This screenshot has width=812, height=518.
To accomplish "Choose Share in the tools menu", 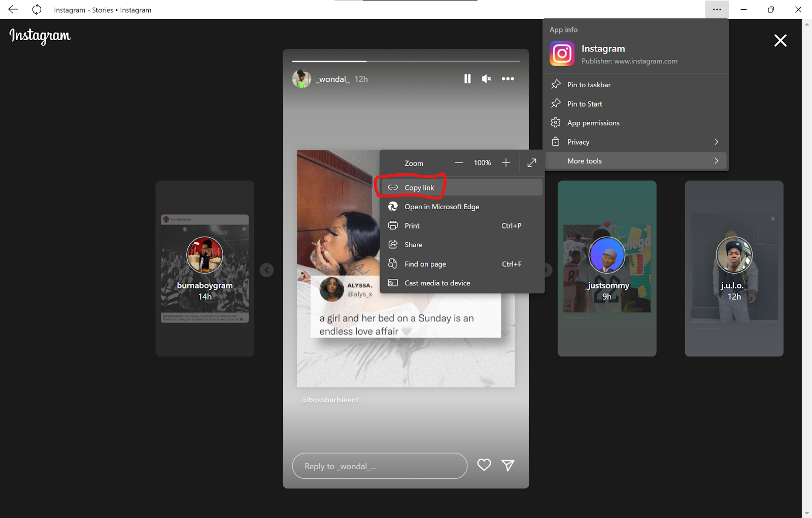I will click(x=461, y=245).
